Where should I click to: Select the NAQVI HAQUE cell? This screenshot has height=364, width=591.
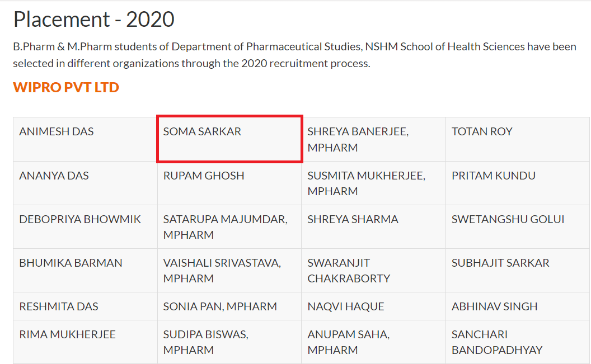[373, 306]
